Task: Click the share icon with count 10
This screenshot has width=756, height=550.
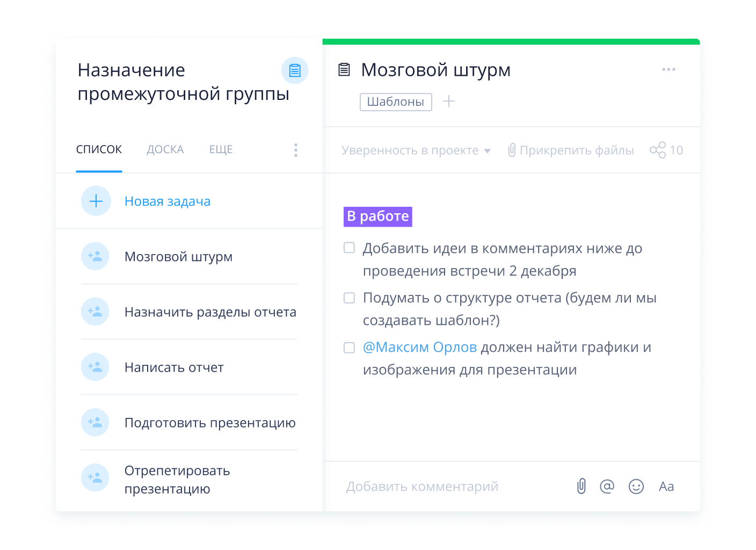Action: point(657,150)
